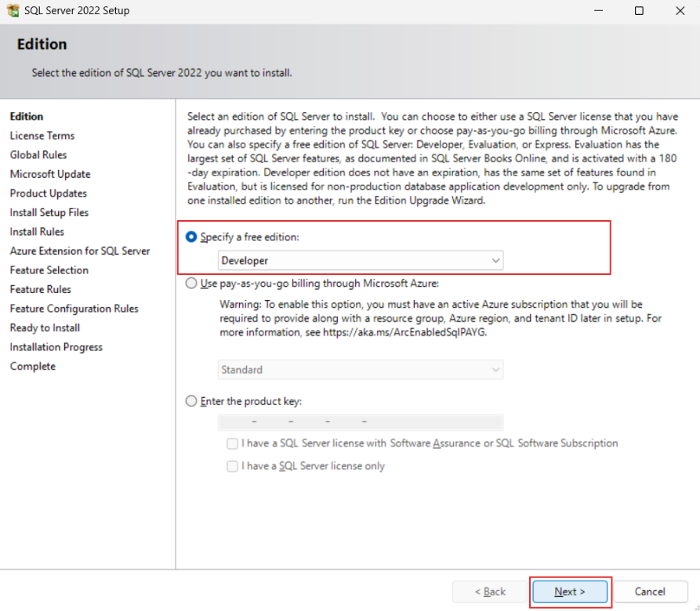This screenshot has width=700, height=611.
Task: Select Feature Selection in the step list
Action: click(x=49, y=270)
